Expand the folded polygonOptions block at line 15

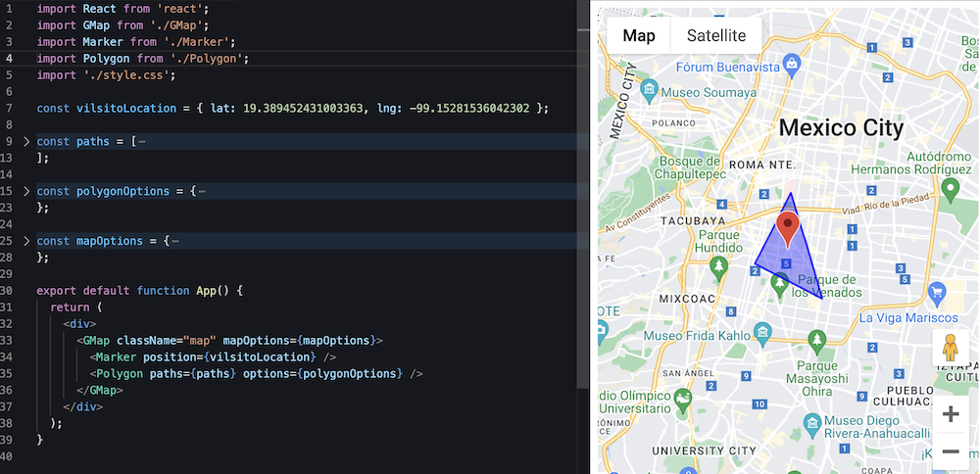tap(26, 191)
